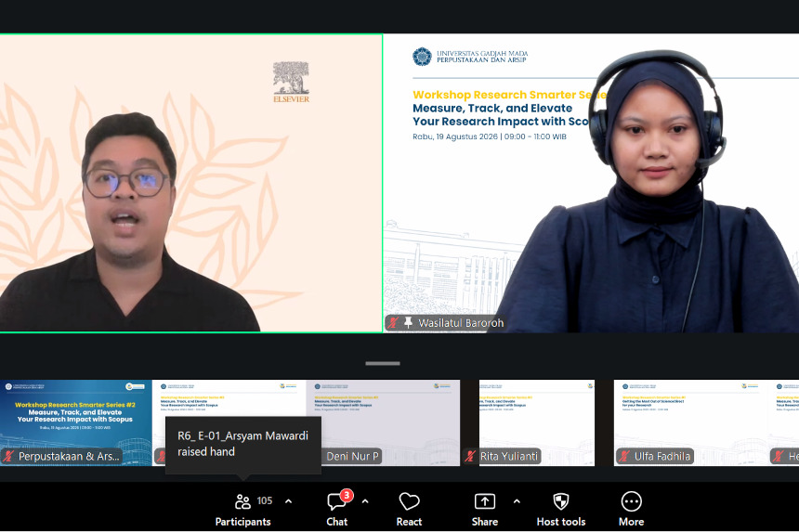Click the Rita Yulianti name label
This screenshot has height=532, width=799.
[509, 456]
